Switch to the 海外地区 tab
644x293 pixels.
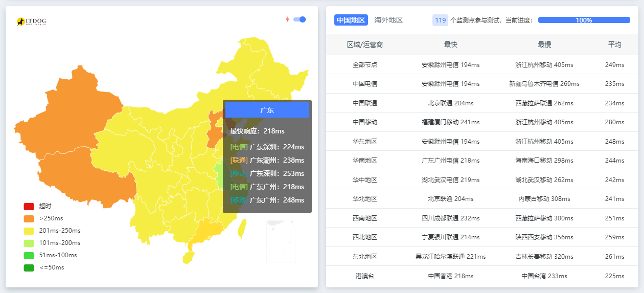click(x=388, y=20)
